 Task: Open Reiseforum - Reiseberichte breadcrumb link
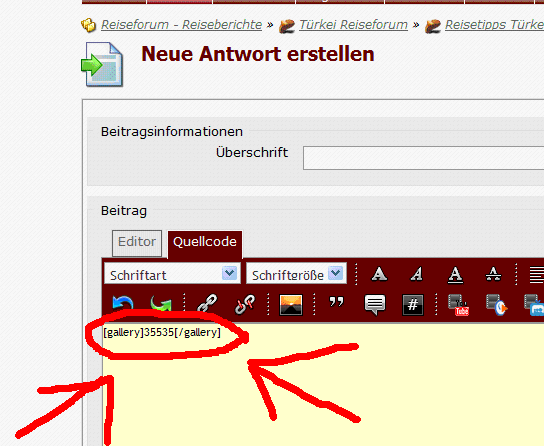[x=181, y=25]
